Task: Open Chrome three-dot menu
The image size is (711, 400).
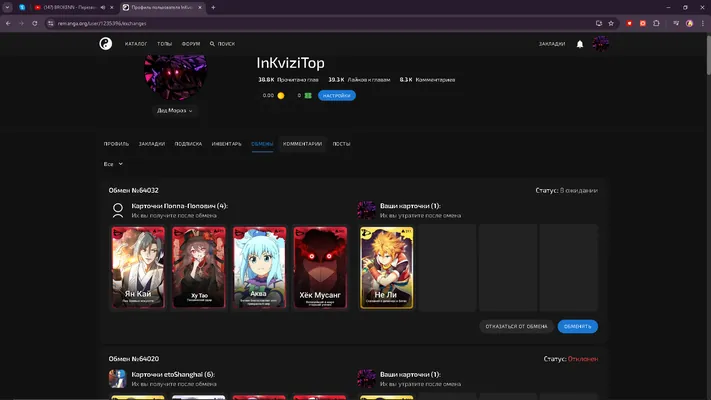Action: 703,23
